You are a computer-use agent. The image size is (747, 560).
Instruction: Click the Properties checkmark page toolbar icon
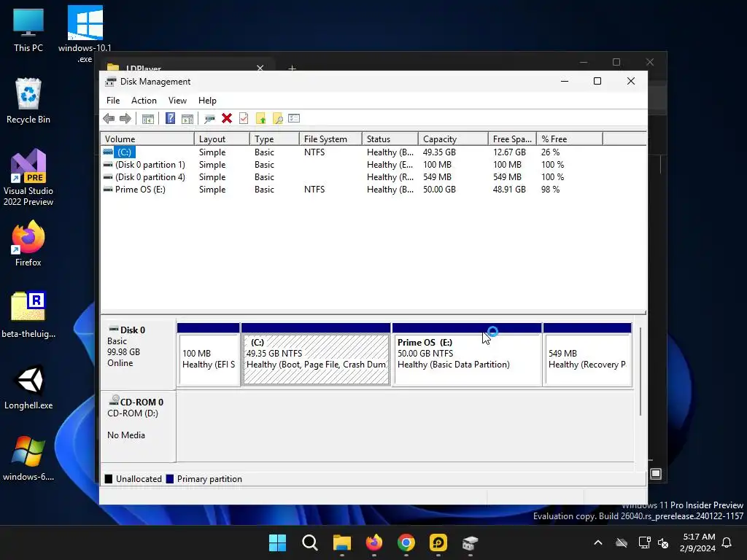point(244,118)
